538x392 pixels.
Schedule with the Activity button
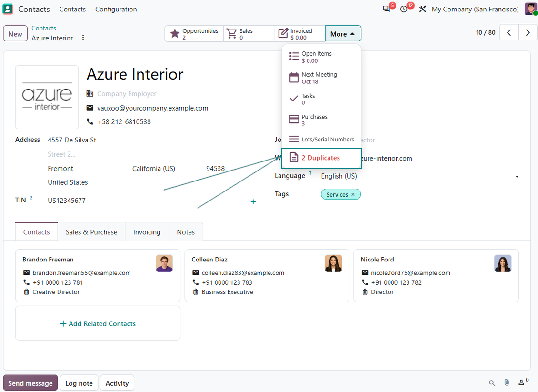pos(117,383)
